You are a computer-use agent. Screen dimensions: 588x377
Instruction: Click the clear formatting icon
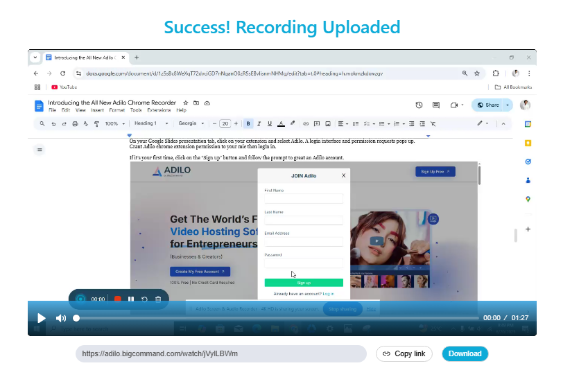point(433,123)
